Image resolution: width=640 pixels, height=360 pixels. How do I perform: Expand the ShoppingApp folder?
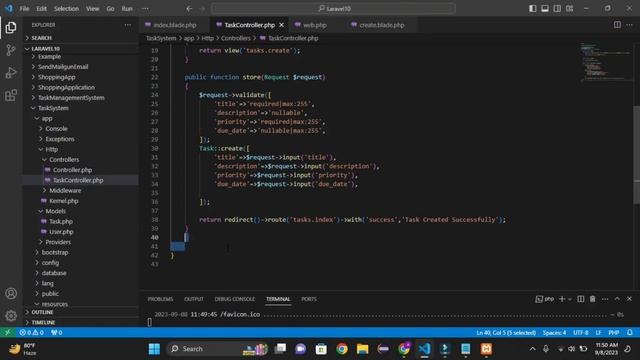click(x=56, y=77)
